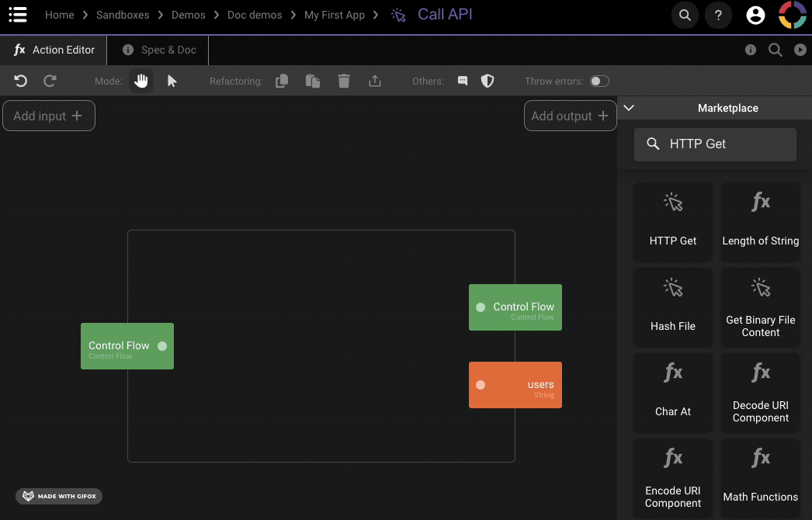Click the trash delete icon

344,81
